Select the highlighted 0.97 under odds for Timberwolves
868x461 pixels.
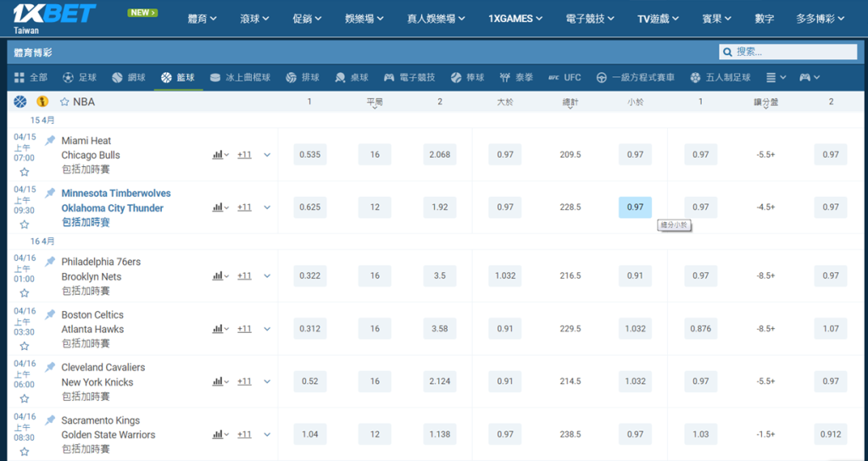635,207
